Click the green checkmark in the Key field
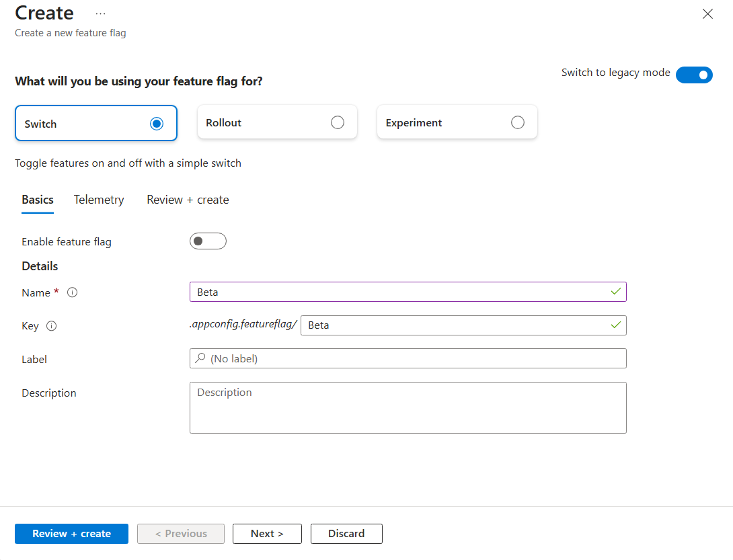Screen dimensions: 733x560 coord(616,325)
